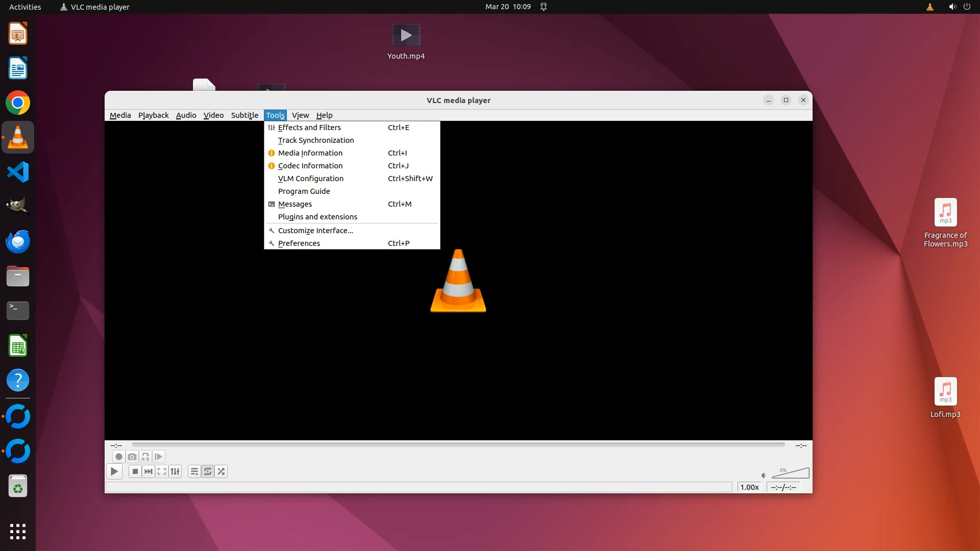Toggle the loop/repeat mode button

[208, 471]
